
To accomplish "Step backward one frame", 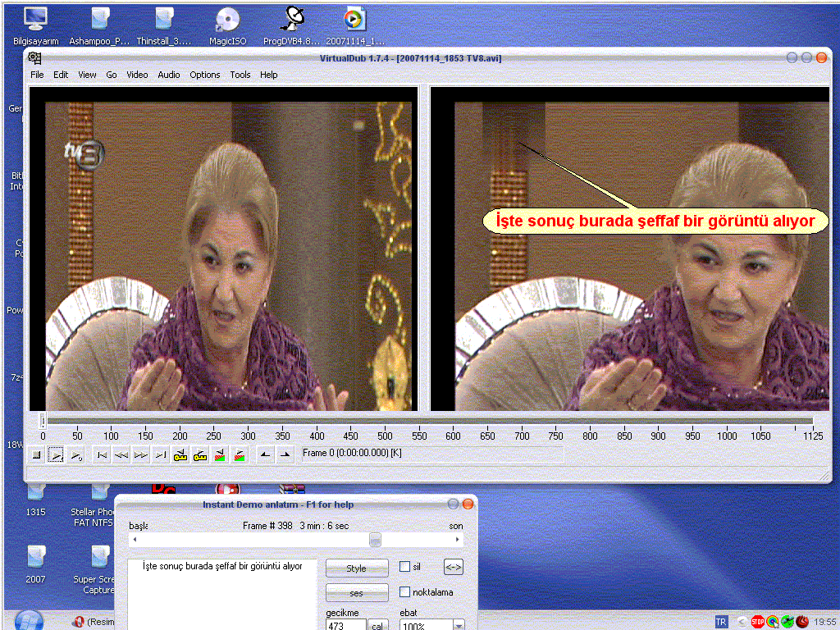I will 121,455.
